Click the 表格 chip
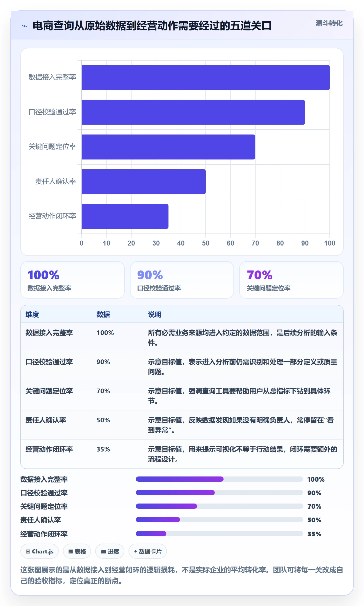The height and width of the screenshot is (606, 364). tap(77, 551)
